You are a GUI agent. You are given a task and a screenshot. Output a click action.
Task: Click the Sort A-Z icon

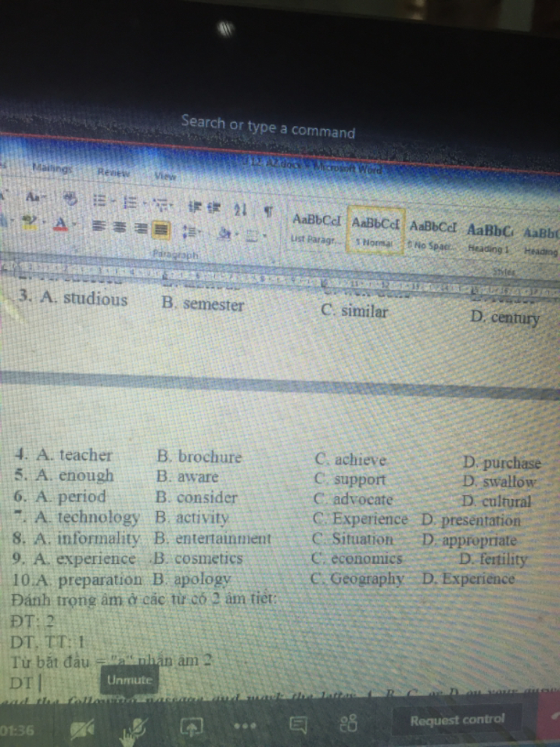click(241, 209)
